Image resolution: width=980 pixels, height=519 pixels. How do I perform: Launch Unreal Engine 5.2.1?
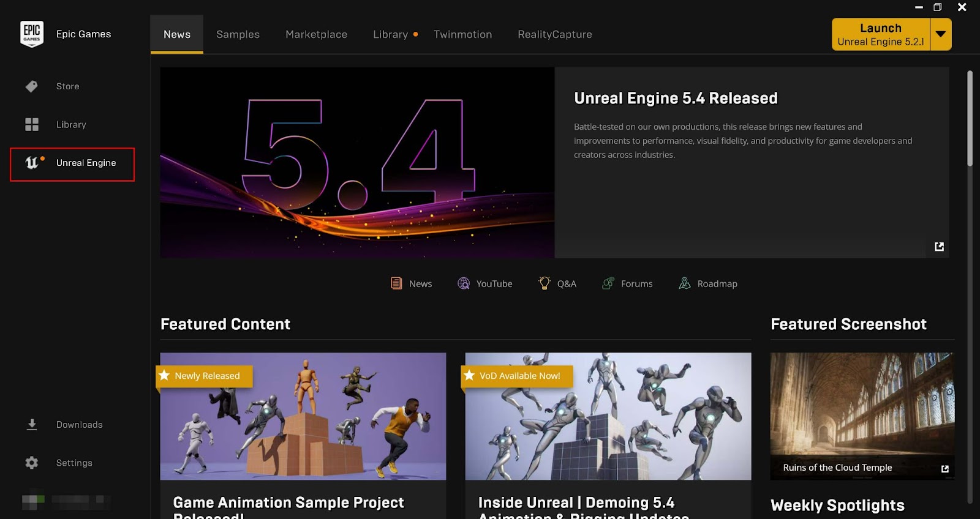(881, 34)
